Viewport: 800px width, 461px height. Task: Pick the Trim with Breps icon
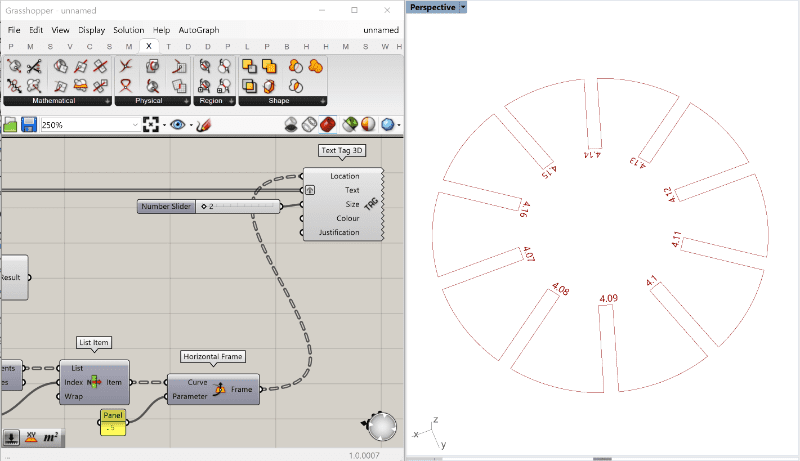pos(205,86)
